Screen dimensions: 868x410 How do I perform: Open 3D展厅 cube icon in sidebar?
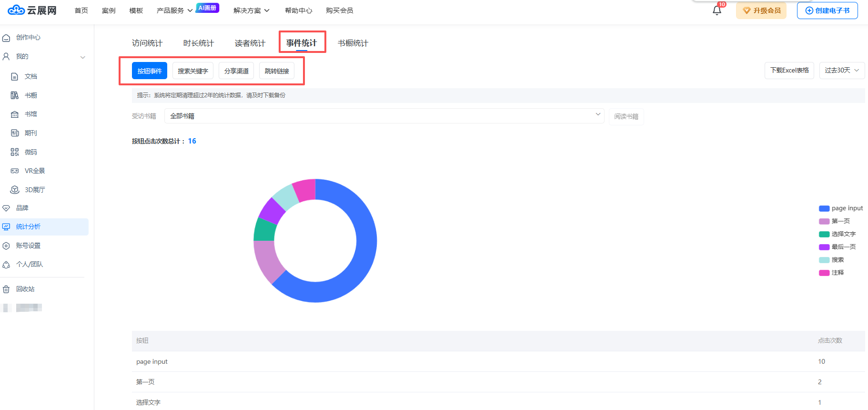coord(15,190)
